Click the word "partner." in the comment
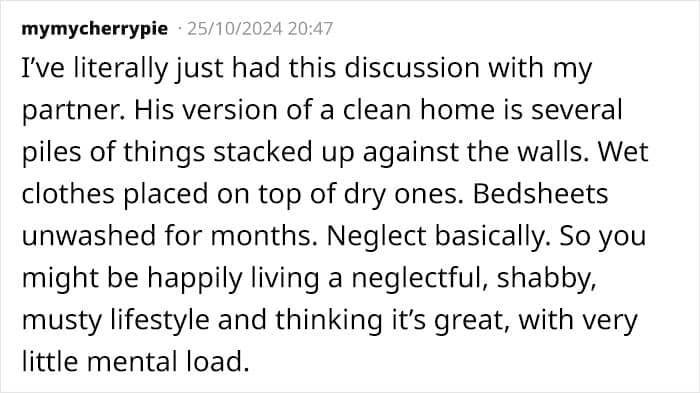The height and width of the screenshot is (393, 700). click(x=74, y=111)
